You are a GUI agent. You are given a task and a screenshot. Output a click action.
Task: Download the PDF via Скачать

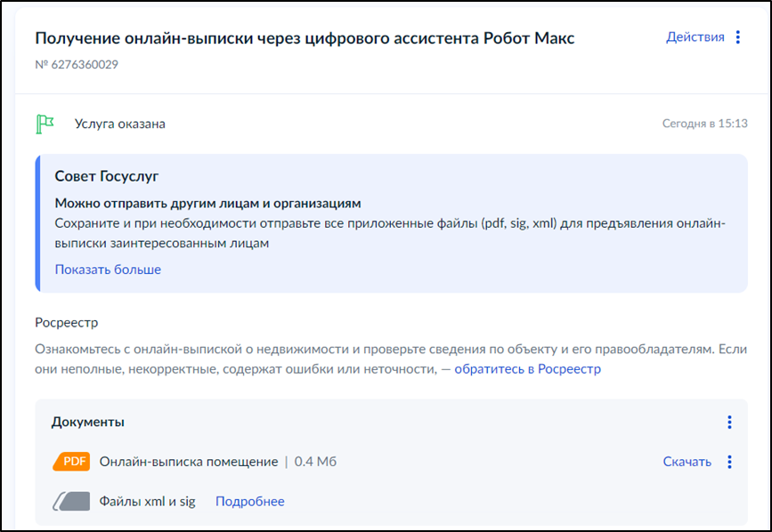click(687, 462)
